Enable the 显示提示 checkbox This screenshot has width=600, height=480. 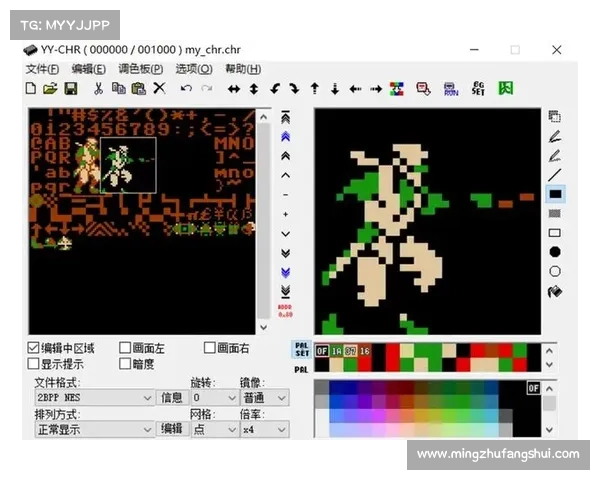click(34, 364)
